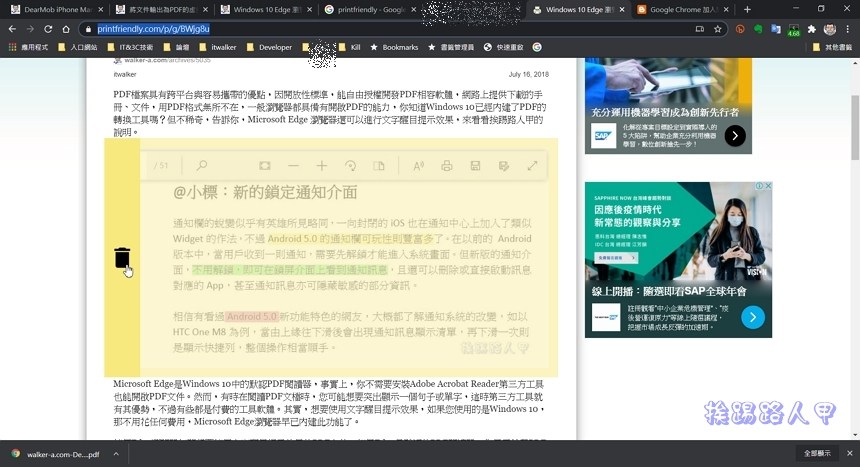Click the blue arrow on the lower SAP ad

tap(753, 317)
